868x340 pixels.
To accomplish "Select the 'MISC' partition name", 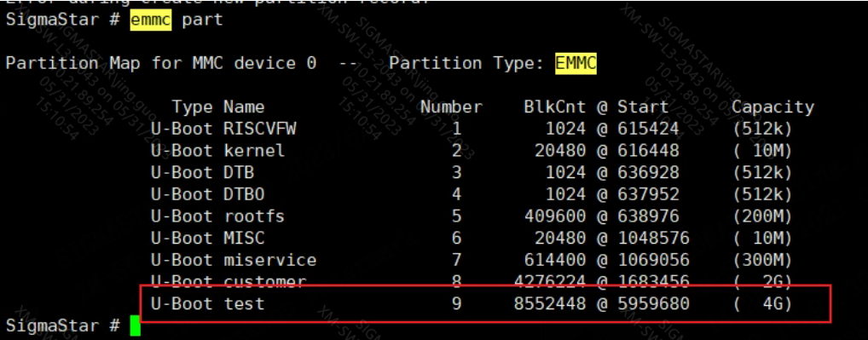I will click(x=245, y=239).
